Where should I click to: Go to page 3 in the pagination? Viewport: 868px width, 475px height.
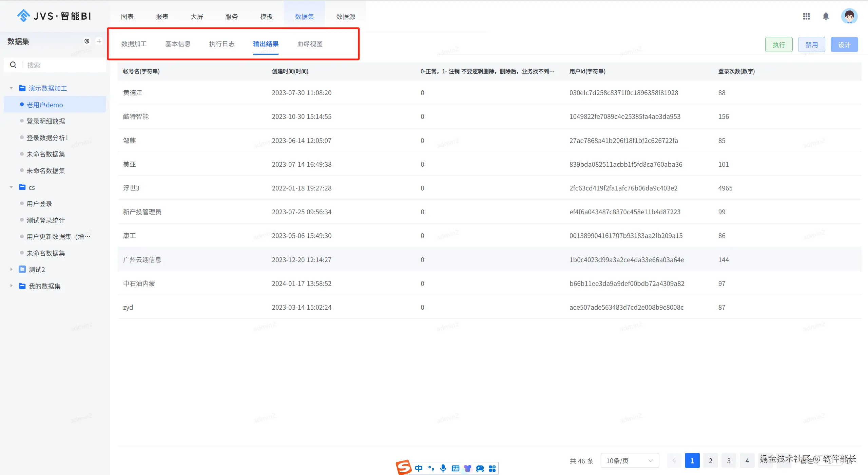click(x=729, y=461)
